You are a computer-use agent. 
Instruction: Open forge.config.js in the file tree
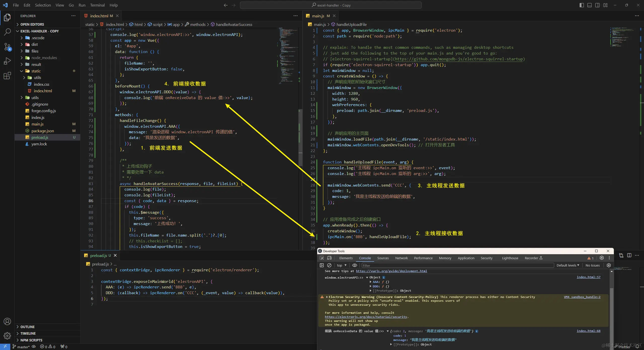(x=44, y=111)
